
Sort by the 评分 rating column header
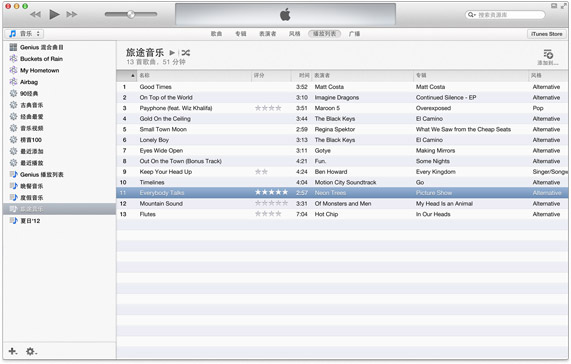(271, 75)
